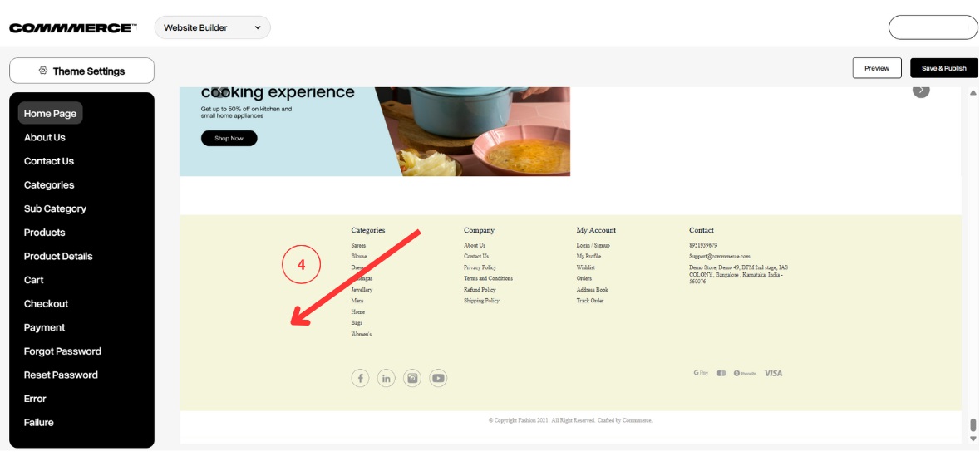Screen dimensions: 980x466
Task: Click the Instagram footer icon
Action: [x=412, y=379]
